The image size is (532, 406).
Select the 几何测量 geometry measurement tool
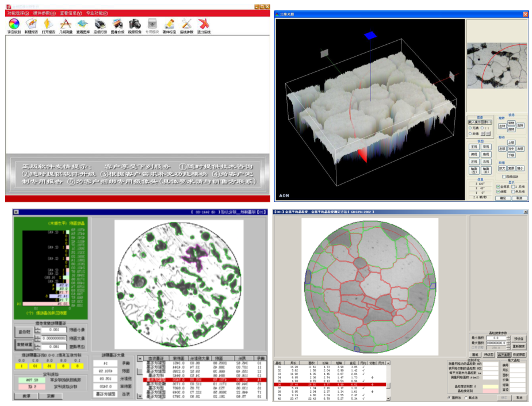pyautogui.click(x=66, y=24)
